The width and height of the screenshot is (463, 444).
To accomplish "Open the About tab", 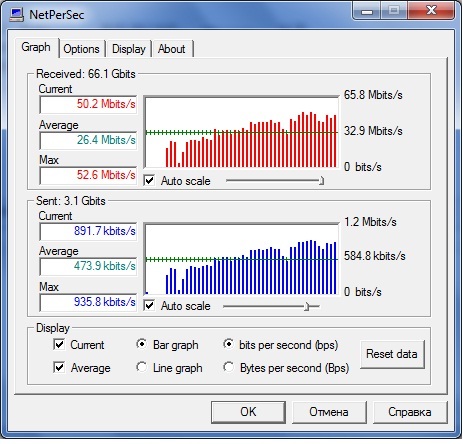I will click(x=172, y=49).
